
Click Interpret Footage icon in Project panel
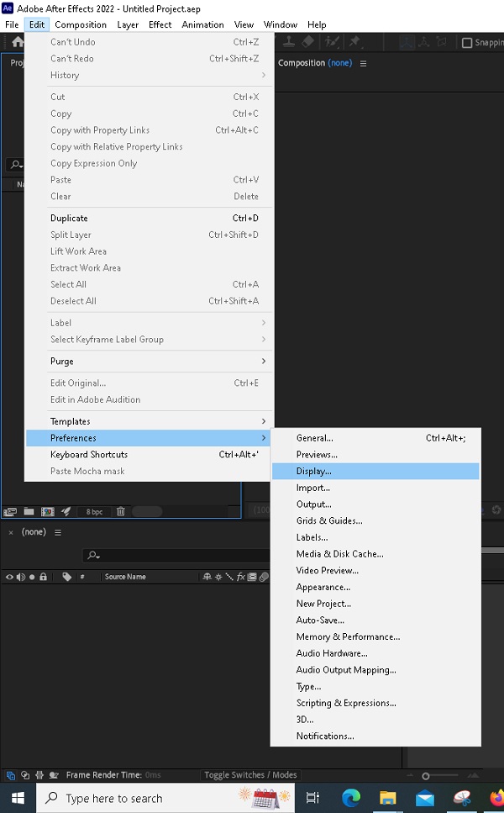point(10,512)
